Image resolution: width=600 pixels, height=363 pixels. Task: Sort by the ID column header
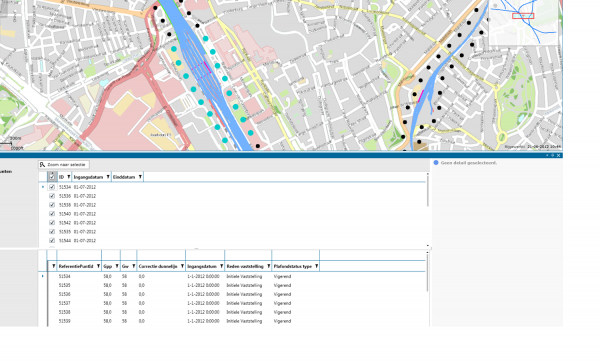click(61, 177)
